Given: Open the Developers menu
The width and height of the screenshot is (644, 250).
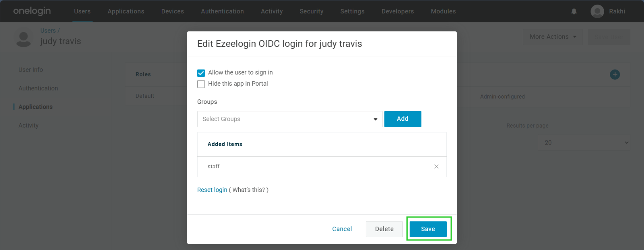Looking at the screenshot, I should tap(398, 11).
